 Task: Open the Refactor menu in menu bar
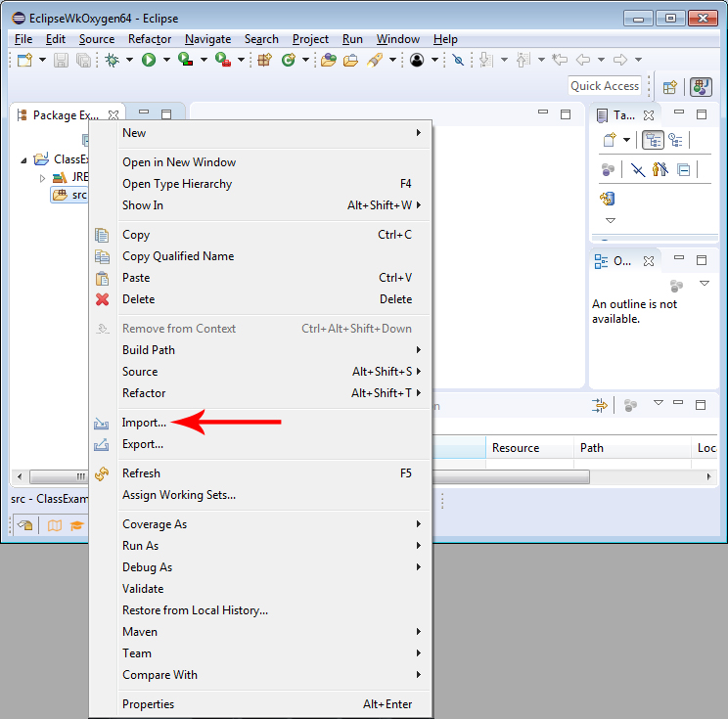click(150, 39)
